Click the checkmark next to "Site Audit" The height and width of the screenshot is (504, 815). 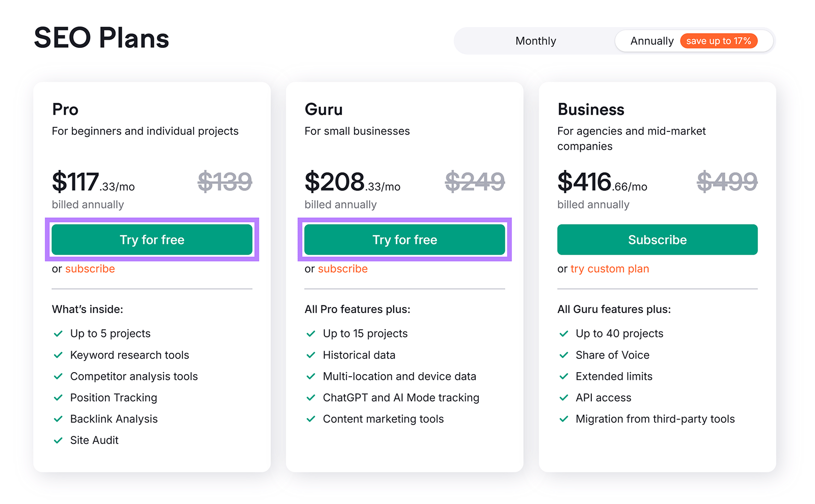pyautogui.click(x=58, y=440)
